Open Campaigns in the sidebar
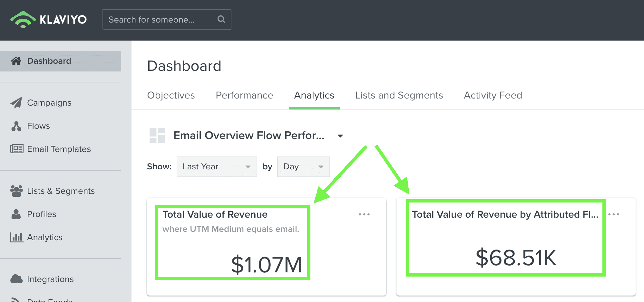644x302 pixels. (49, 103)
